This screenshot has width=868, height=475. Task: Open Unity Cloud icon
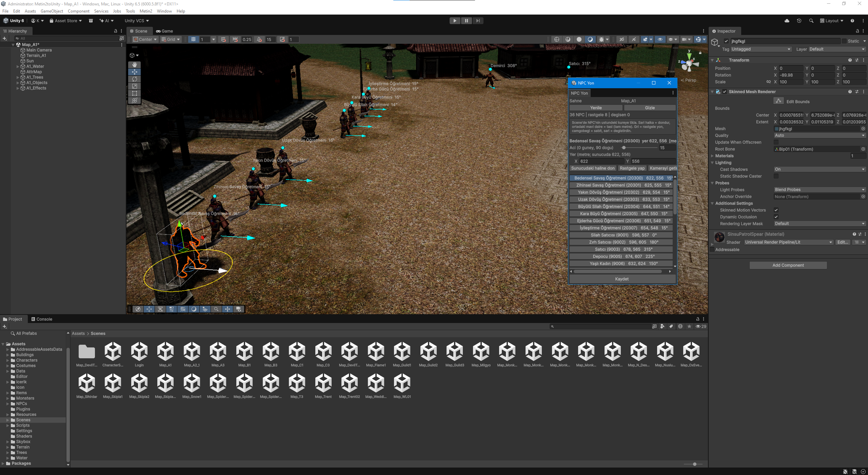(787, 21)
